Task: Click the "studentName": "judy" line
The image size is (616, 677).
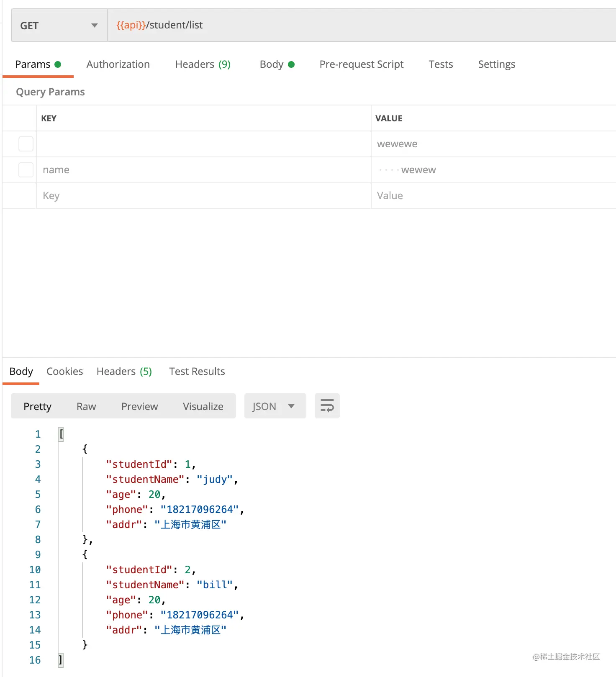Action: (x=172, y=480)
